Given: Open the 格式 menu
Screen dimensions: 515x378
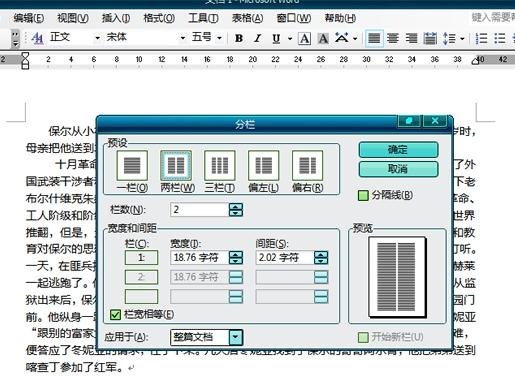Looking at the screenshot, I should (x=159, y=18).
